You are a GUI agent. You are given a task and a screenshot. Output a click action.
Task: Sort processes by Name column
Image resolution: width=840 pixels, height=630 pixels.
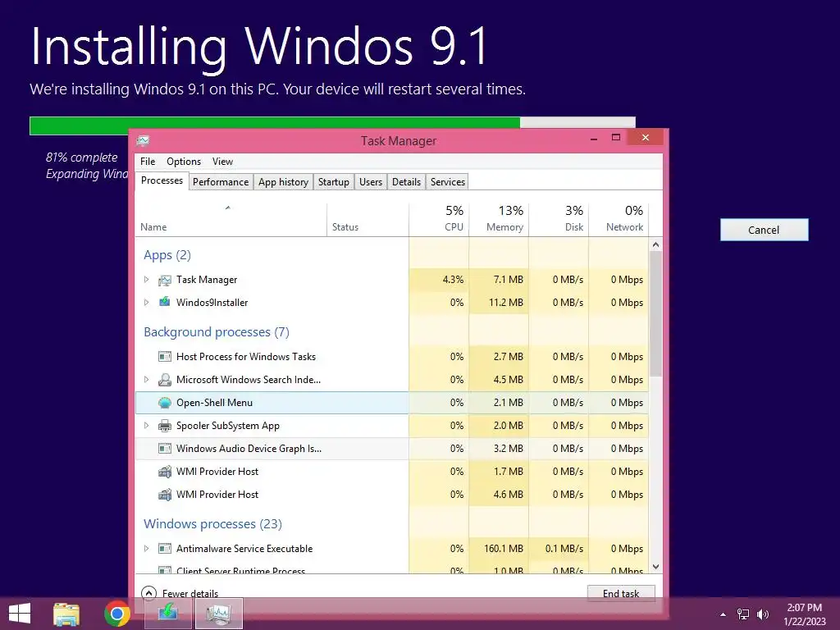point(231,220)
